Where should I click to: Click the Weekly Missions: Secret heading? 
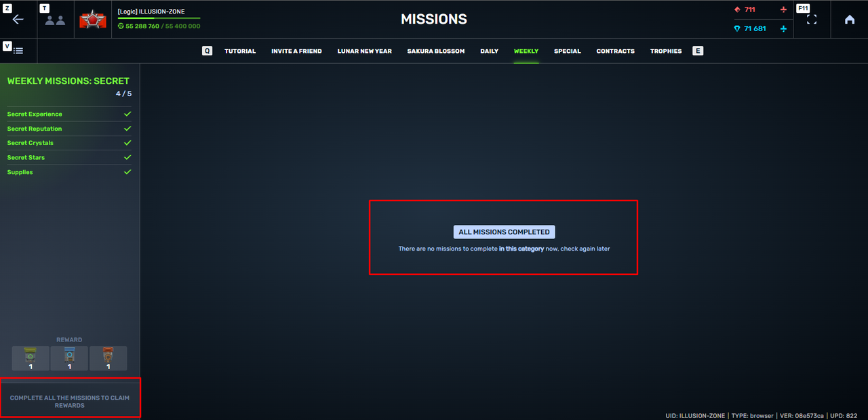[x=68, y=81]
